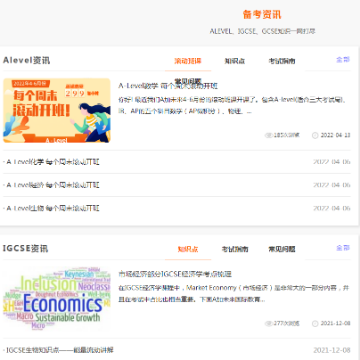This screenshot has height=360, width=360.
Task: Click the 全部 link in Alevel资讯 section
Action: [x=343, y=60]
